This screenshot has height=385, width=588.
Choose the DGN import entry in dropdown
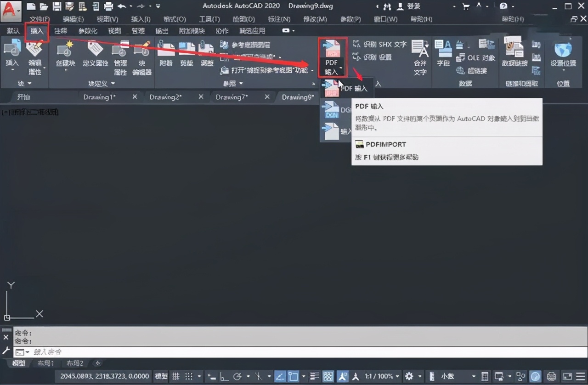337,110
